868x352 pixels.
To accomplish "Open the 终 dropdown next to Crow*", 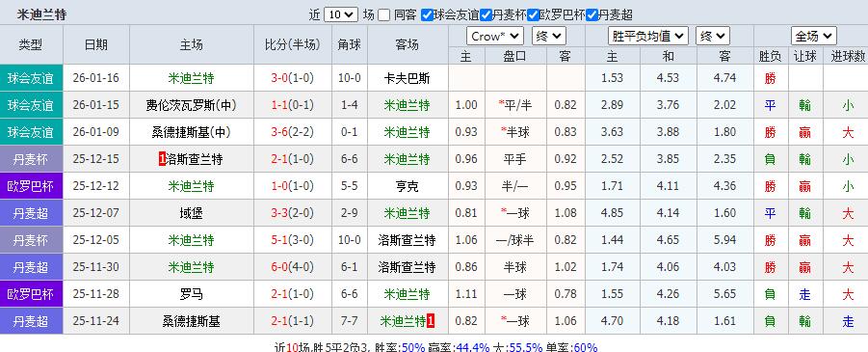I will [548, 37].
